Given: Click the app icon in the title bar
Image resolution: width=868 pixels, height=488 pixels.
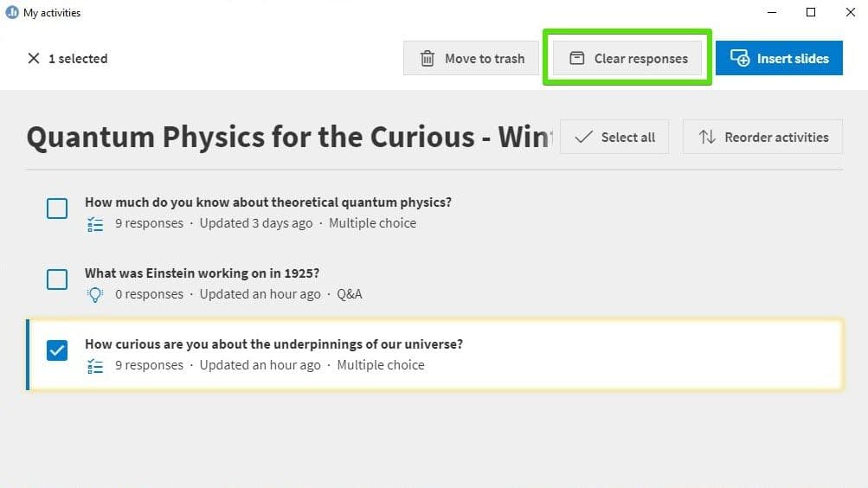Looking at the screenshot, I should tap(12, 13).
